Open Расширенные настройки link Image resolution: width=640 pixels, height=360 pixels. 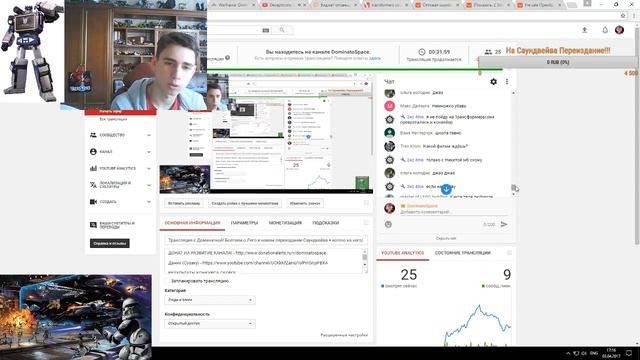click(344, 335)
